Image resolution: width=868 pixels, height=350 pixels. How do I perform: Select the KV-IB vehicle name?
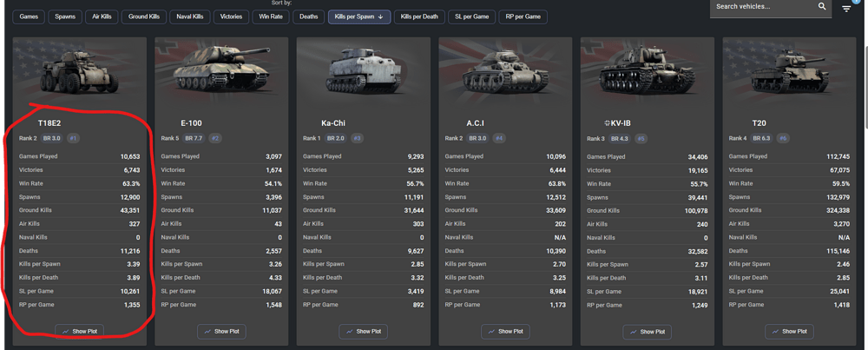click(649, 123)
